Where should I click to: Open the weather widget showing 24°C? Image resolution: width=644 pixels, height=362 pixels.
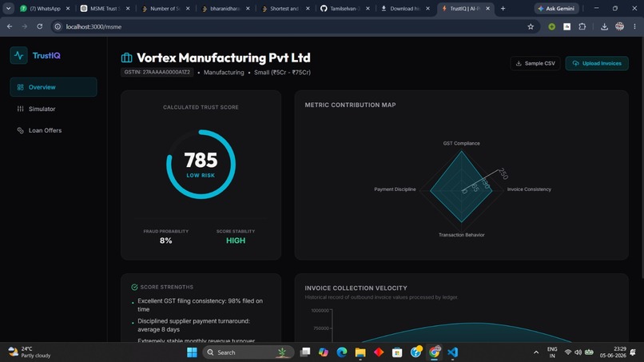click(30, 352)
